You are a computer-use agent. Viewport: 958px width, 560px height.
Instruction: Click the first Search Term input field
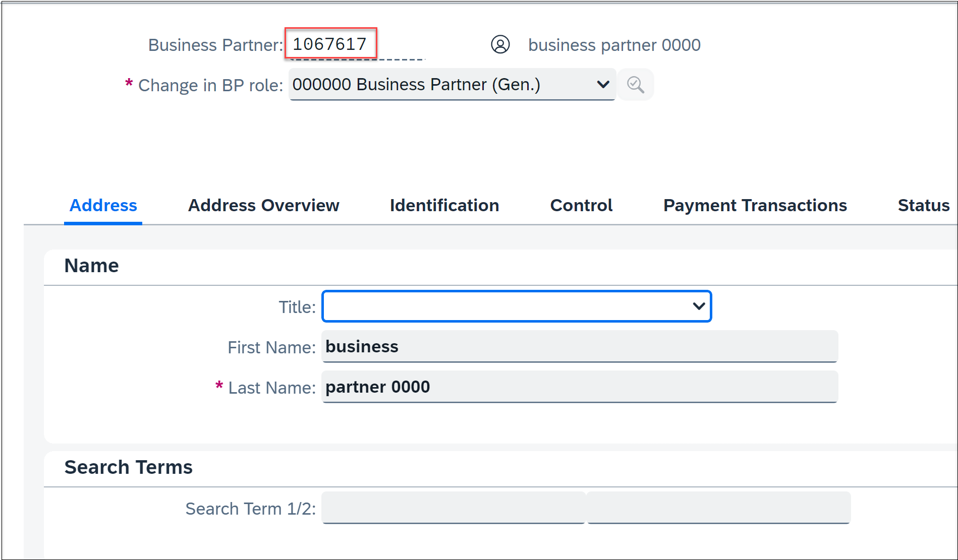[453, 508]
